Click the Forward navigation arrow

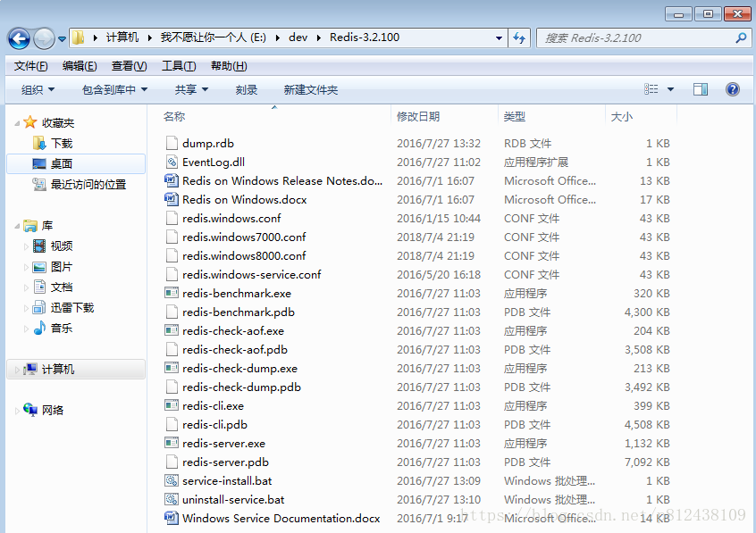[x=44, y=38]
